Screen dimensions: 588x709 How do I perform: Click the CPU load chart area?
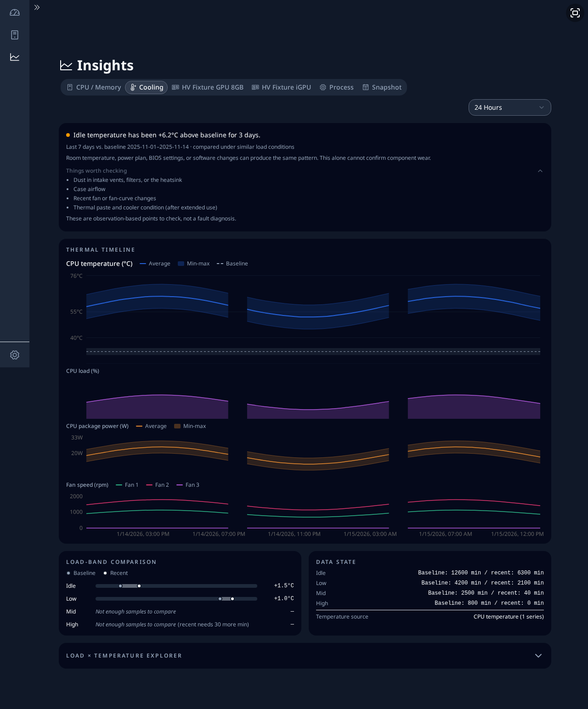point(313,400)
